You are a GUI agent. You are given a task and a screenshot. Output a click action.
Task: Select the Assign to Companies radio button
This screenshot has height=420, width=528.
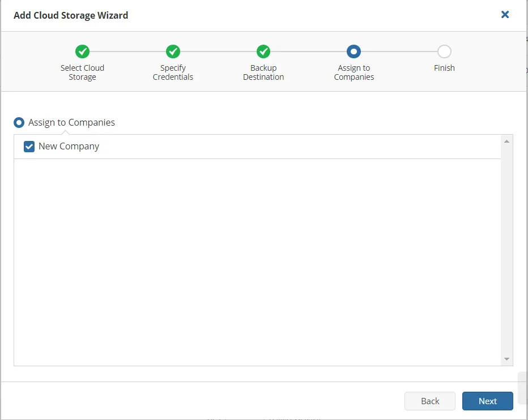[x=19, y=122]
